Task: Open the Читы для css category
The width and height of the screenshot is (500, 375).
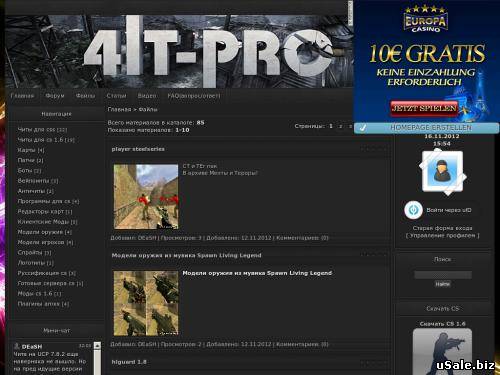Action: click(42, 129)
